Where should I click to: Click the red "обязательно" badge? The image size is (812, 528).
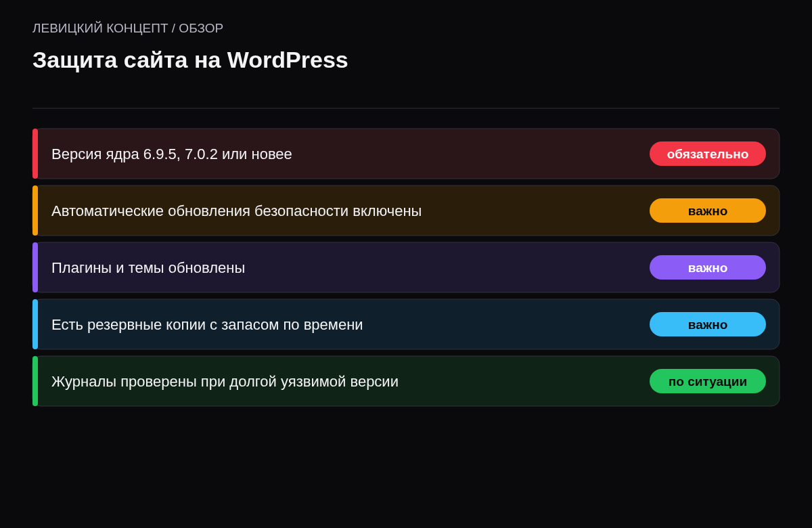[708, 154]
